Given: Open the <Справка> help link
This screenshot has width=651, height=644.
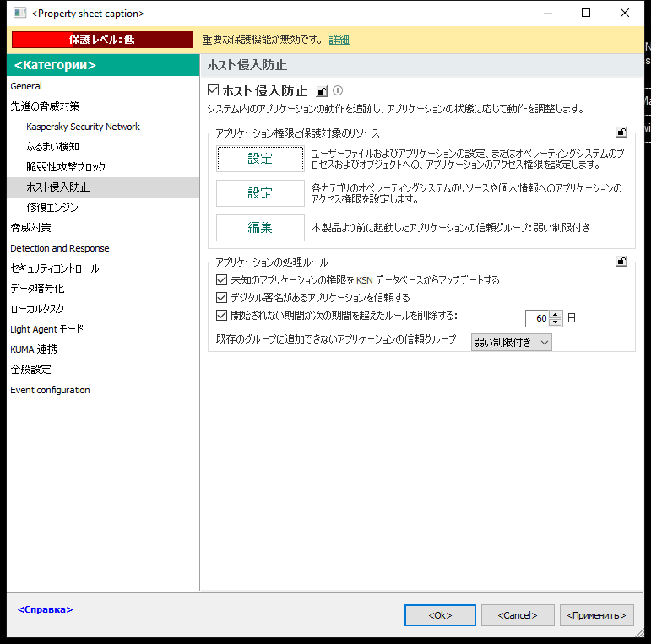Looking at the screenshot, I should point(45,609).
